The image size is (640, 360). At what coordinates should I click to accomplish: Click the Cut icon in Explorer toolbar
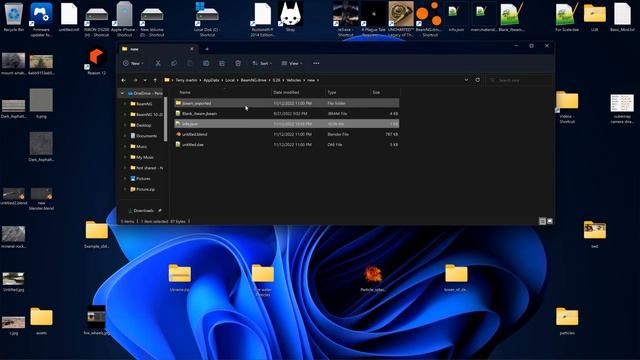click(x=158, y=63)
